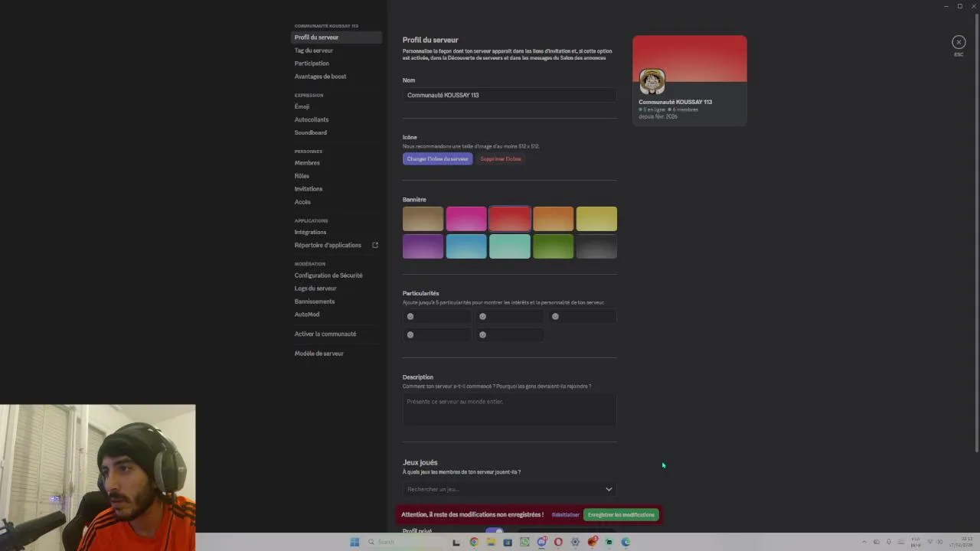
Task: Open Opera browser from the taskbar
Action: (558, 542)
